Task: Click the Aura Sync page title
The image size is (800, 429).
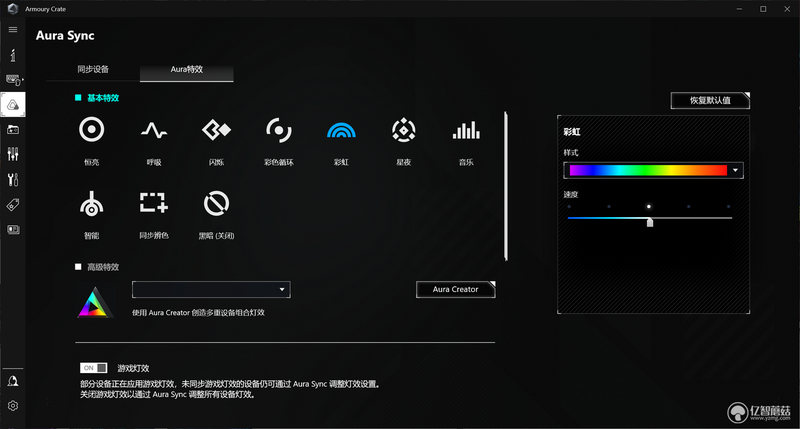Action: point(65,35)
